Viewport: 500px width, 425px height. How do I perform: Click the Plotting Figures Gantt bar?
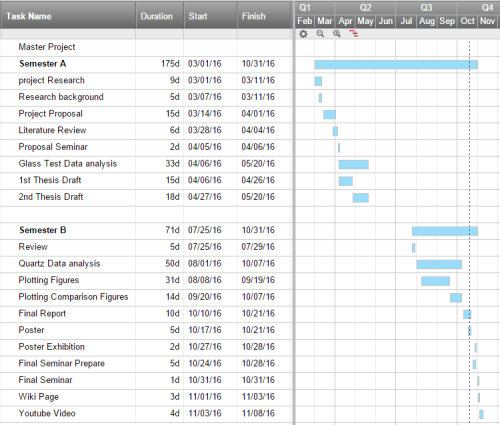pyautogui.click(x=435, y=281)
